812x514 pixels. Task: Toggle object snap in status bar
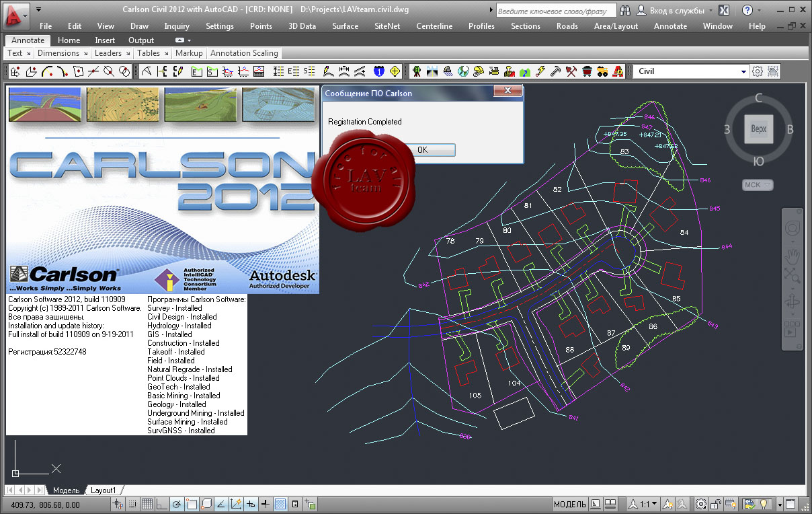click(x=192, y=504)
